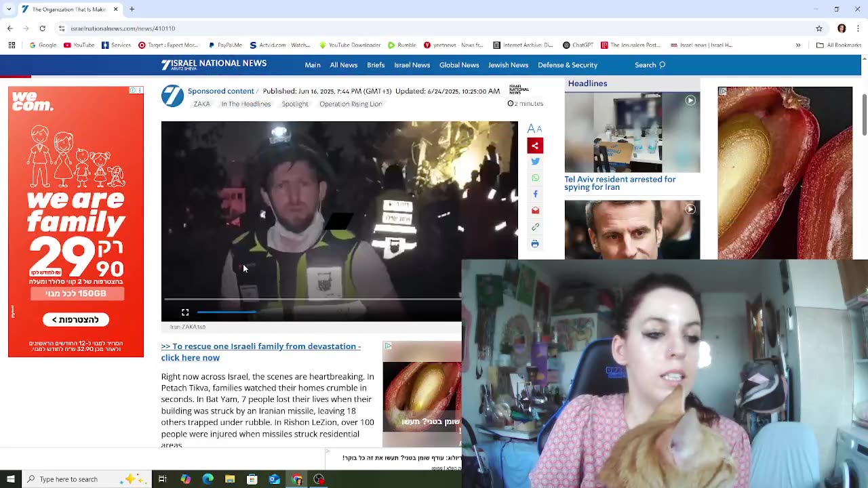The height and width of the screenshot is (488, 868).
Task: Open the Jewish News menu item
Action: tap(508, 65)
